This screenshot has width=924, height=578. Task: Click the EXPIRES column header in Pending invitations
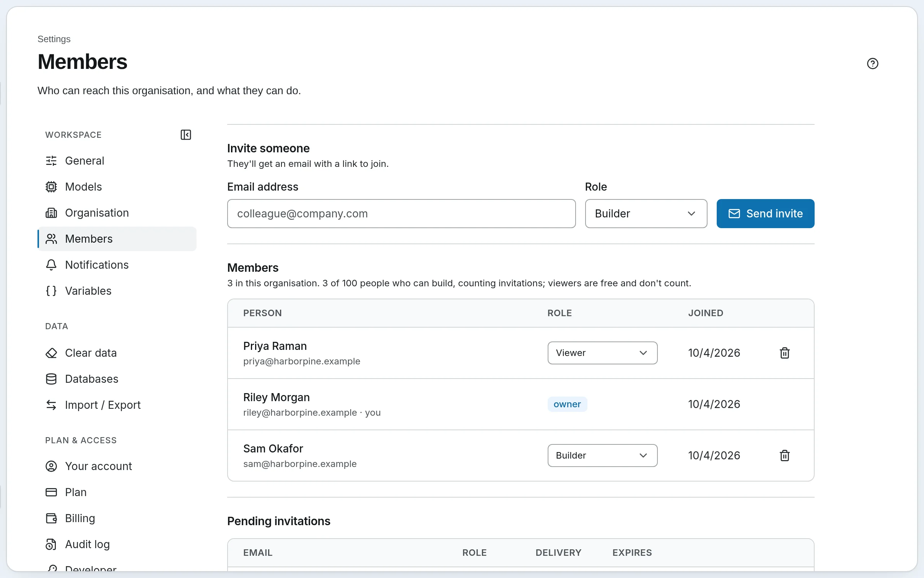tap(632, 553)
